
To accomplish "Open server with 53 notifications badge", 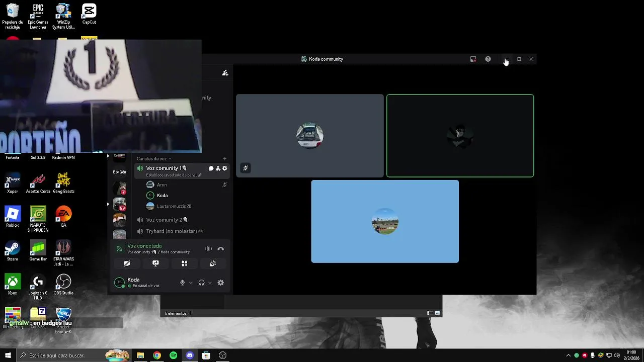I will pyautogui.click(x=120, y=204).
